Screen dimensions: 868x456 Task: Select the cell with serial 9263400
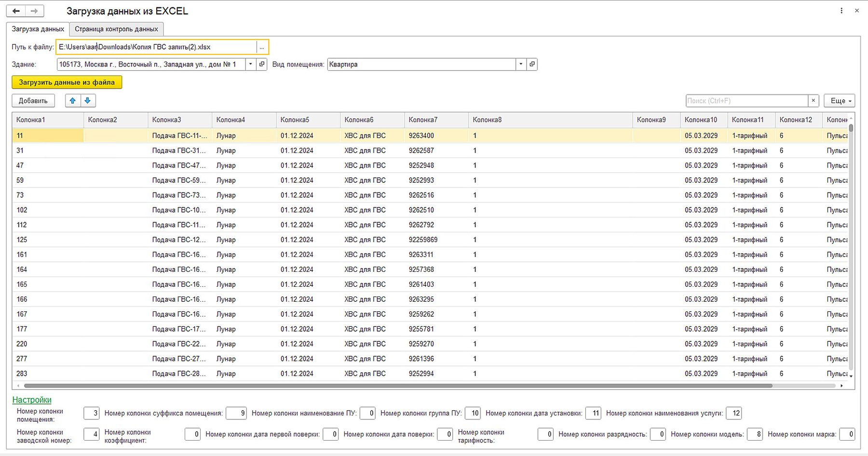pos(436,135)
